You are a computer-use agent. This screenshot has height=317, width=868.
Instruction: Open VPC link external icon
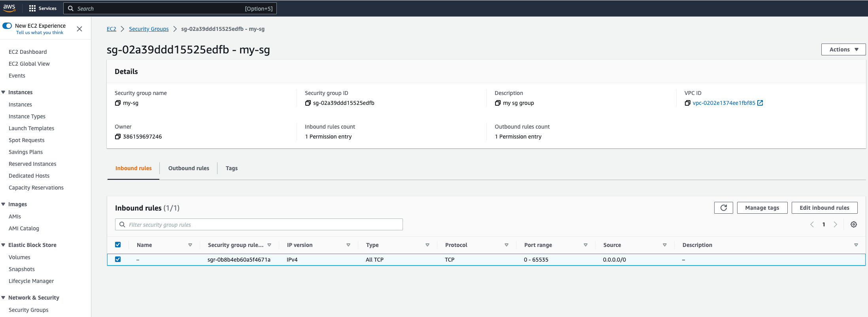[760, 103]
